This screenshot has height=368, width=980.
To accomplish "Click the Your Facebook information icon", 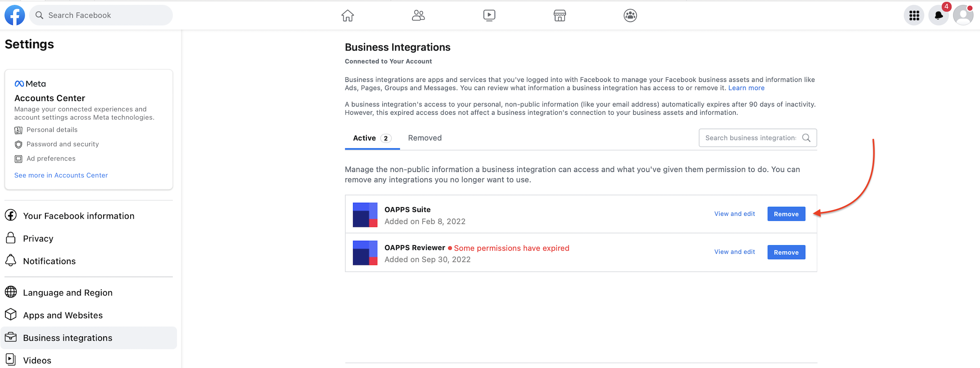I will coord(11,215).
